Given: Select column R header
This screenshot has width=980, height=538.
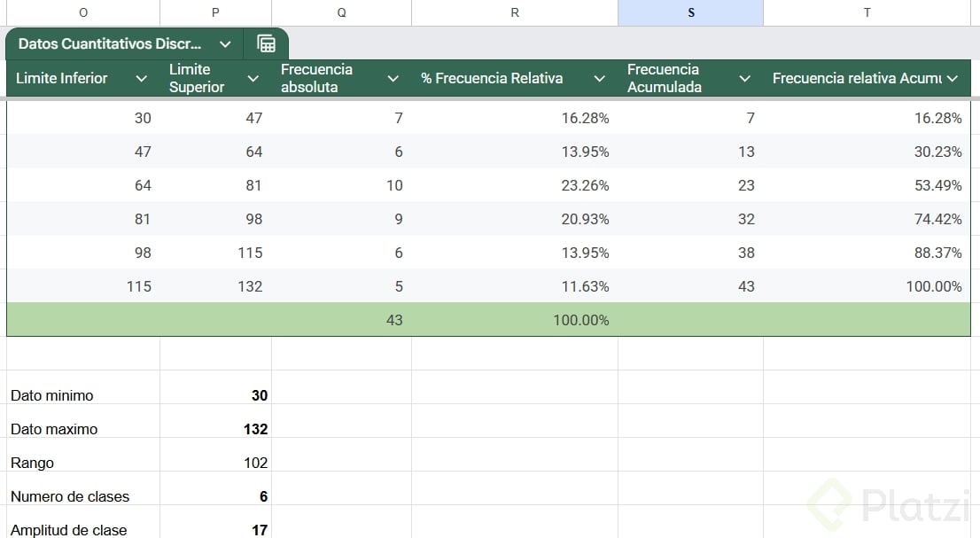Looking at the screenshot, I should [515, 12].
